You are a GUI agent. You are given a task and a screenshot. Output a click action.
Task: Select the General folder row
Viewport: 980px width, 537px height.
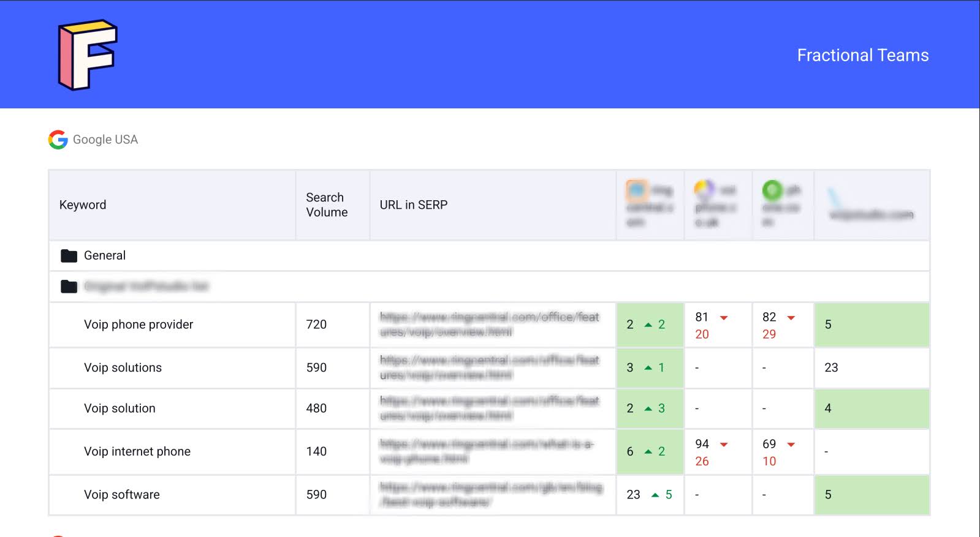pyautogui.click(x=489, y=255)
